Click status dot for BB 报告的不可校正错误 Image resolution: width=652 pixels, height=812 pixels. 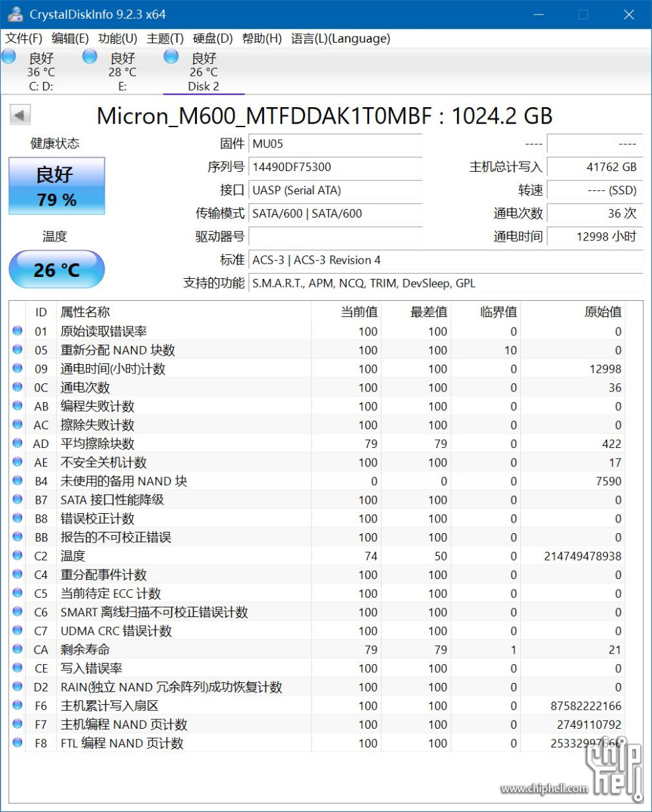click(17, 536)
